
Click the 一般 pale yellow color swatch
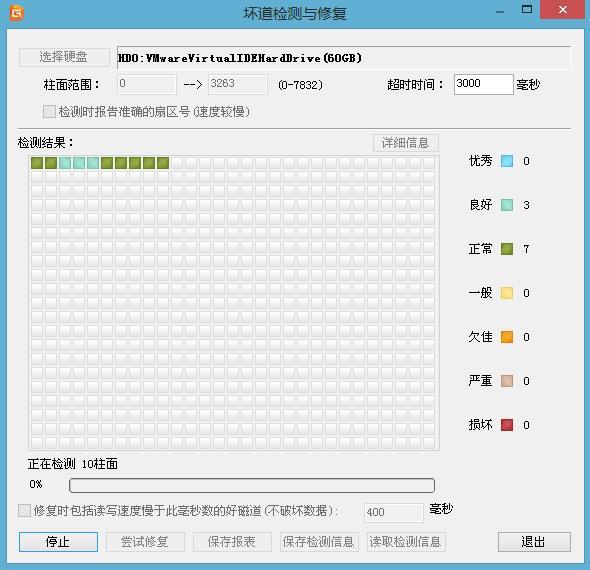[506, 293]
